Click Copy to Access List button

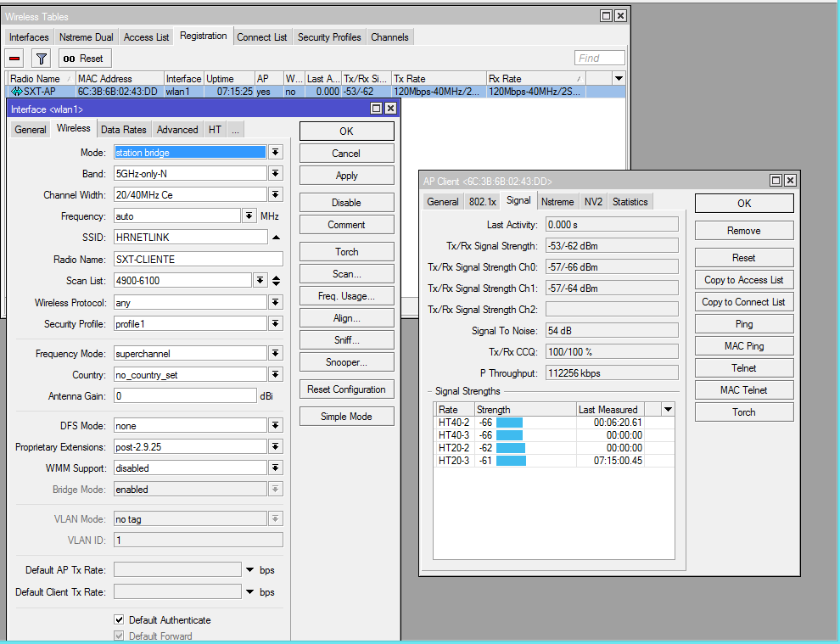point(743,280)
